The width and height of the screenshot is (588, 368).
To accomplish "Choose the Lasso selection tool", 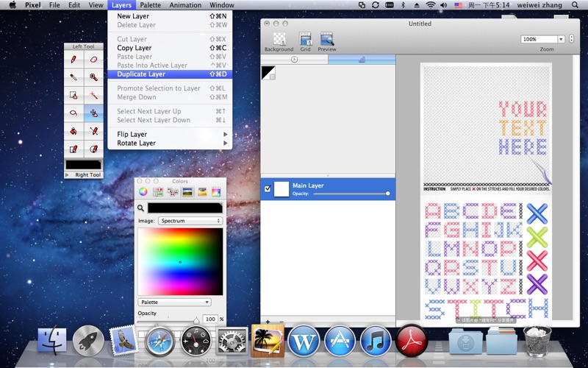I will click(x=74, y=113).
